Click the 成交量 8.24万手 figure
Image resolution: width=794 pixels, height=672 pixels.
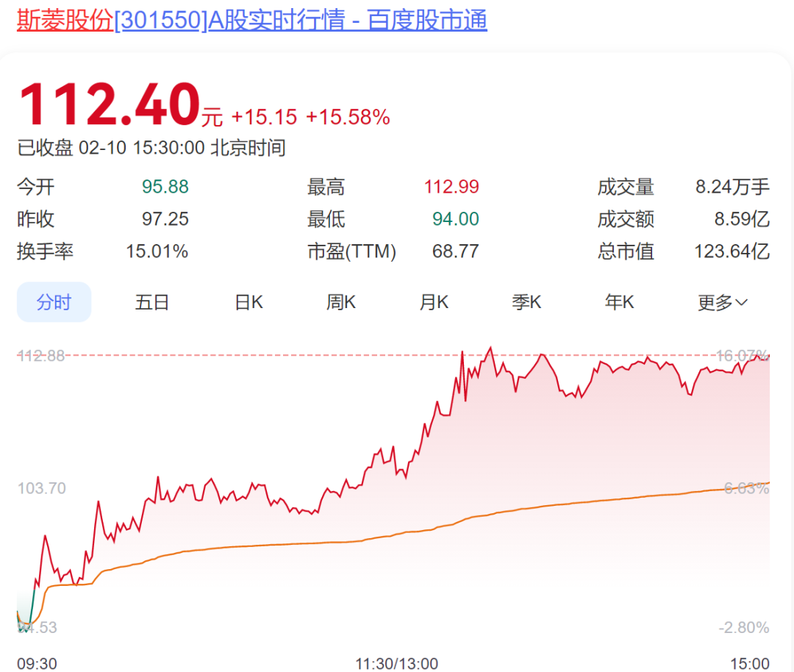click(732, 187)
